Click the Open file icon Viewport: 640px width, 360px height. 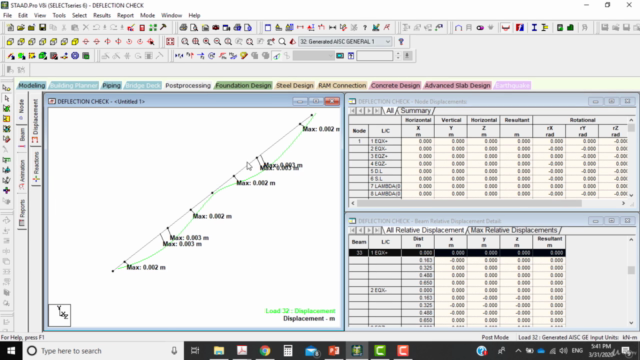[x=21, y=28]
